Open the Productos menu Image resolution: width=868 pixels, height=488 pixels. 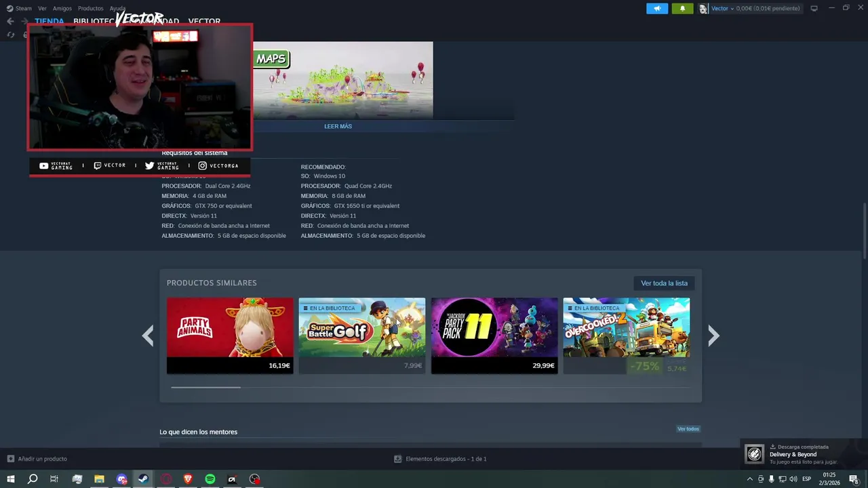pyautogui.click(x=91, y=8)
